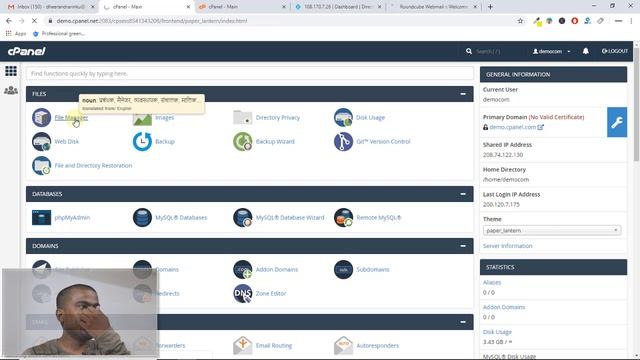This screenshot has height=360, width=640.
Task: Open a new browser tab
Action: 490,7
